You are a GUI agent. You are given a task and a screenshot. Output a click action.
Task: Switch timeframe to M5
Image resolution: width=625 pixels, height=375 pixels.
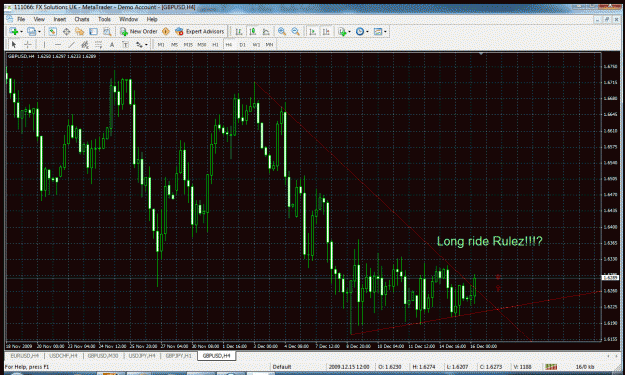tap(175, 45)
